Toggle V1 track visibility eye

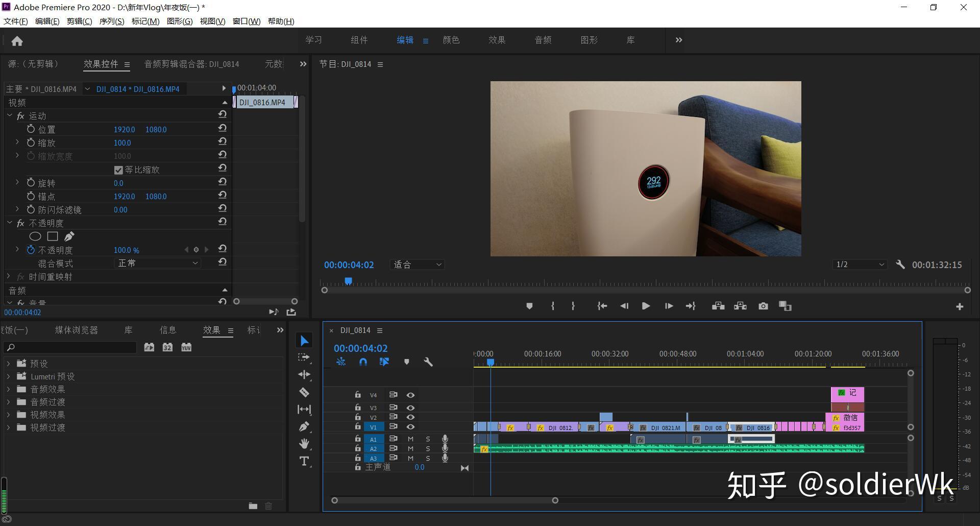(x=410, y=426)
